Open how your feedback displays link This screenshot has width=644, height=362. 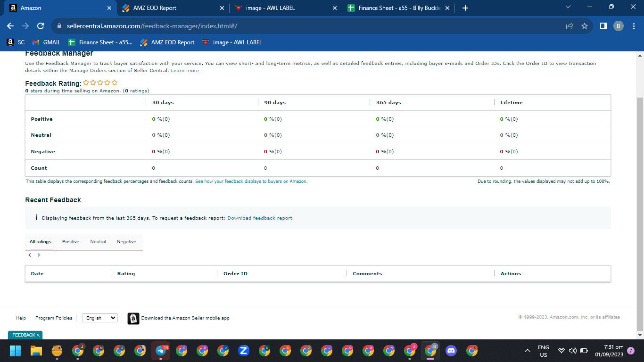click(251, 181)
